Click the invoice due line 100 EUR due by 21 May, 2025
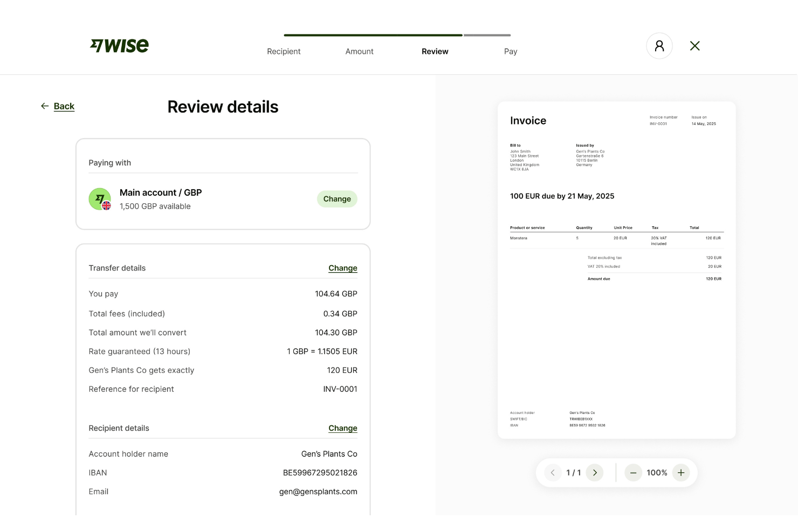The height and width of the screenshot is (532, 798). point(562,196)
